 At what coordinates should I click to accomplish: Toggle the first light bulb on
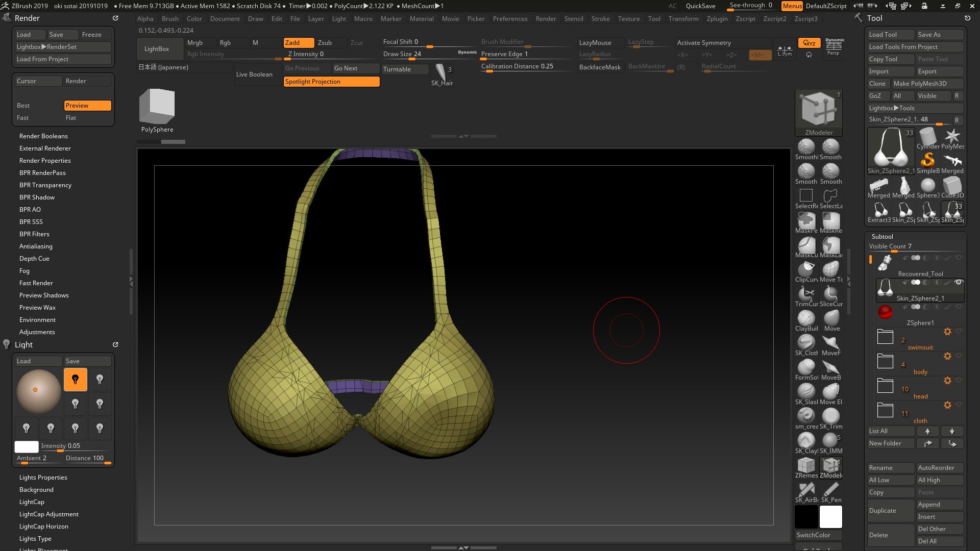(x=76, y=380)
